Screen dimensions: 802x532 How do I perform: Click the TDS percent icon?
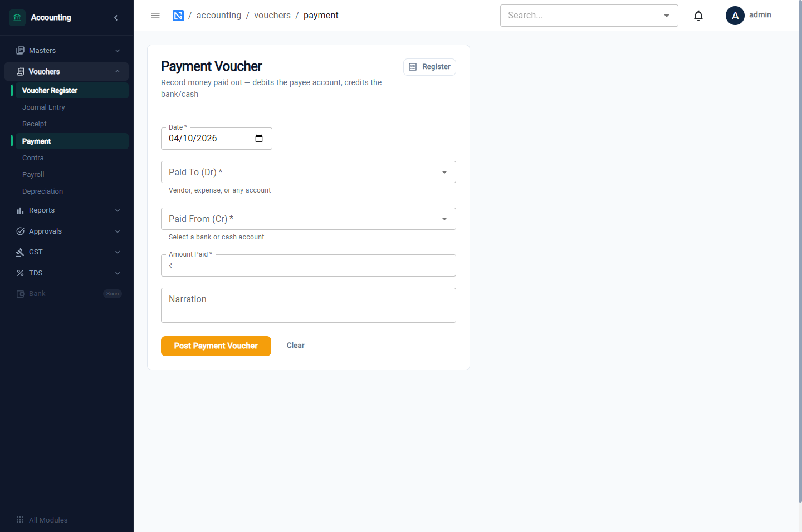pyautogui.click(x=21, y=273)
